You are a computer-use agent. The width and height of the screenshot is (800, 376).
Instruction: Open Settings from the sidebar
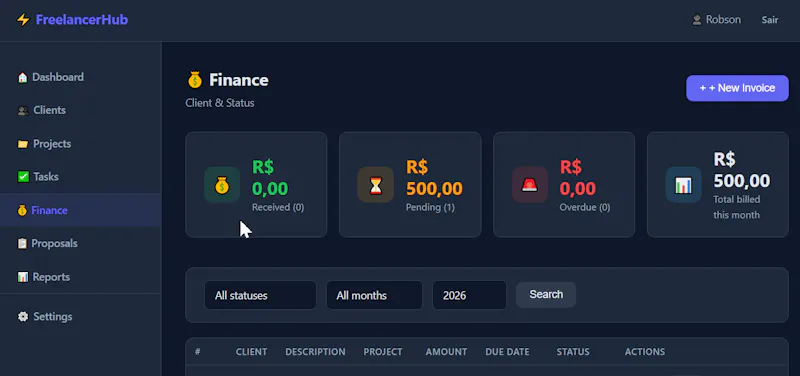pos(81,317)
